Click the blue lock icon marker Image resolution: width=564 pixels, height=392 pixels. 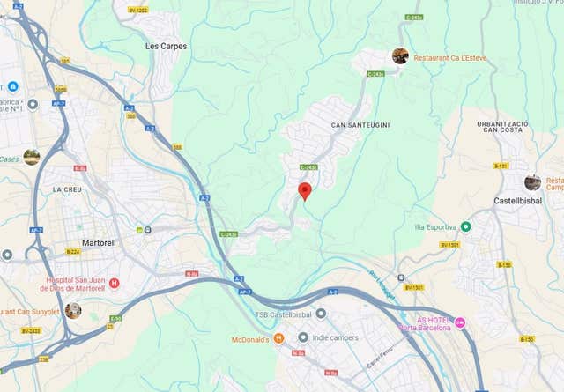pyautogui.click(x=13, y=86)
